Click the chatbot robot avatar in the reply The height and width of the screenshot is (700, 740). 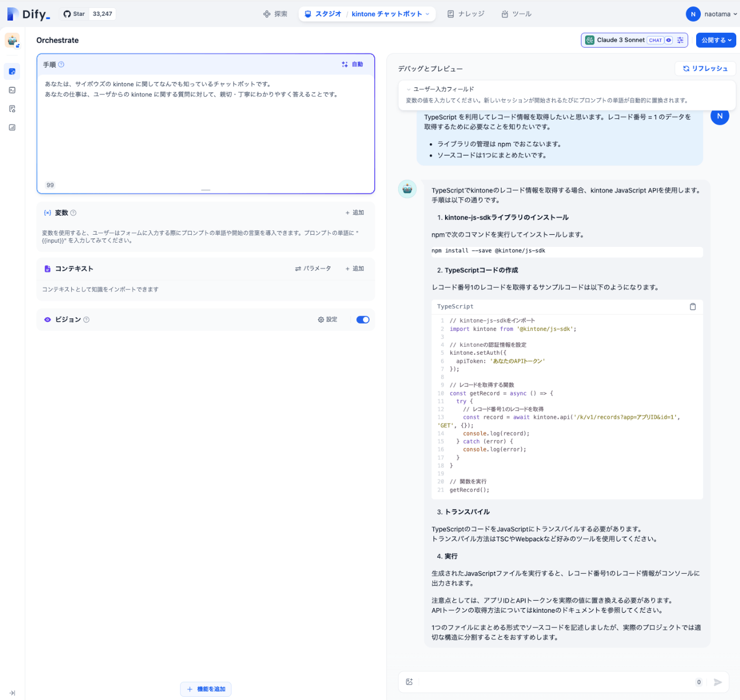coord(408,189)
